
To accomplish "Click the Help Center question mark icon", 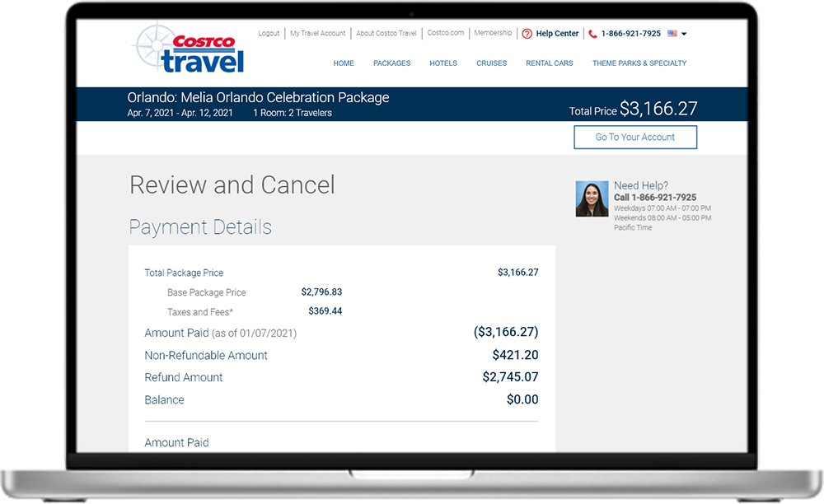I will [527, 34].
